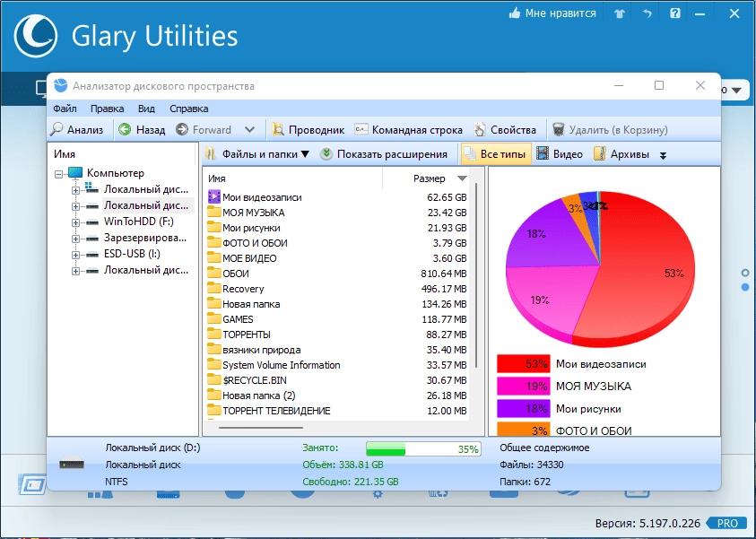Screen dimensions: 756x539
Task: Click the red 53% legend swatch
Action: (x=523, y=364)
